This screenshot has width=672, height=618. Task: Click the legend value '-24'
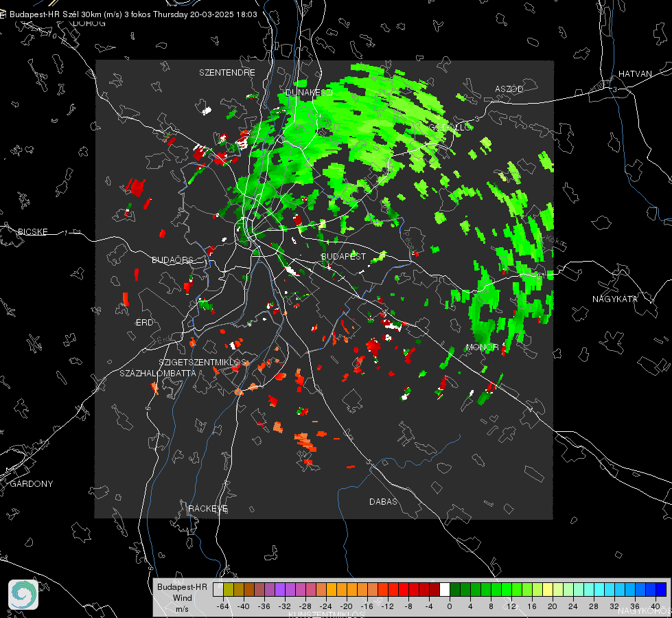(x=326, y=606)
